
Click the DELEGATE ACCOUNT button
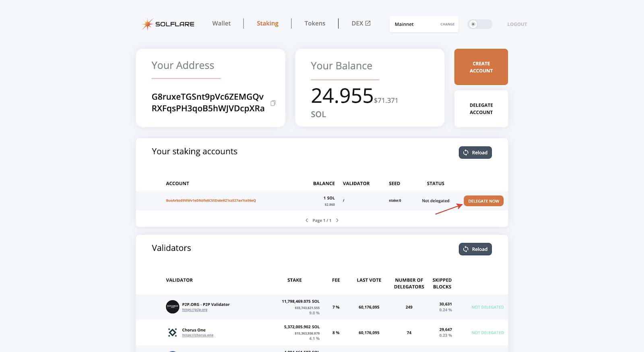pyautogui.click(x=481, y=109)
